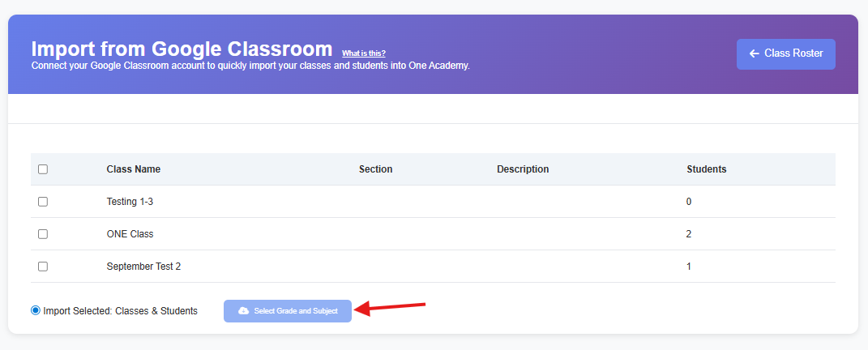Click the student count for ONE Class

click(x=689, y=234)
